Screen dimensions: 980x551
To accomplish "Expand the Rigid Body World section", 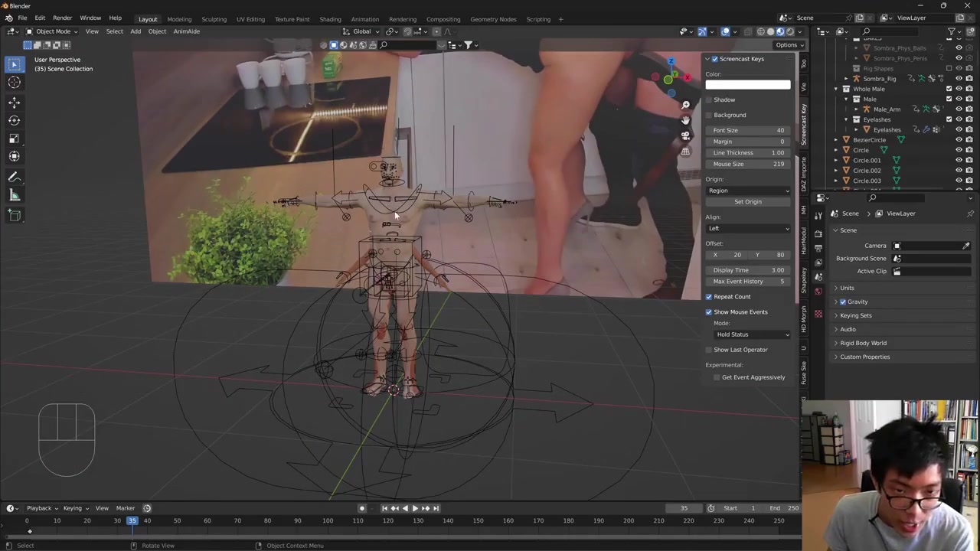I will point(863,343).
